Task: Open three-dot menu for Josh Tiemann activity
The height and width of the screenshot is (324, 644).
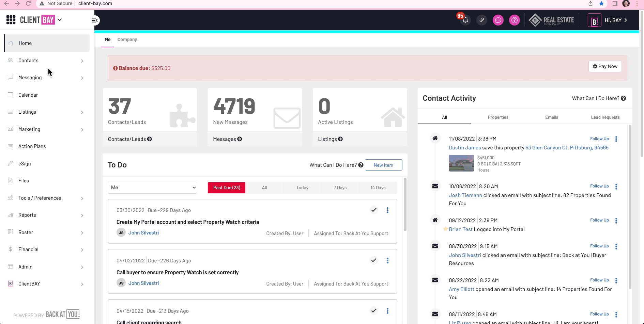Action: [x=616, y=187]
